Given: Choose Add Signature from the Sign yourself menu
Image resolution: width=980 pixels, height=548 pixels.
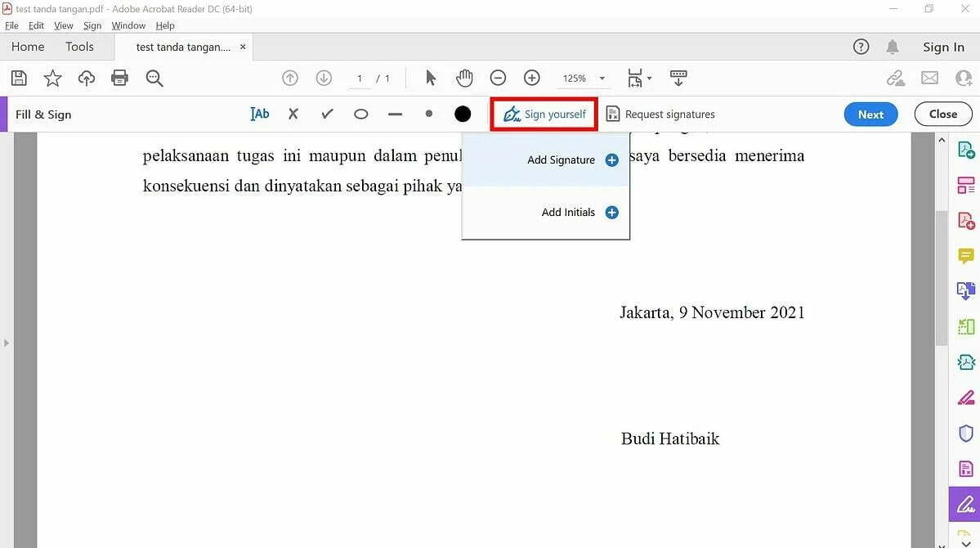Looking at the screenshot, I should pos(561,159).
